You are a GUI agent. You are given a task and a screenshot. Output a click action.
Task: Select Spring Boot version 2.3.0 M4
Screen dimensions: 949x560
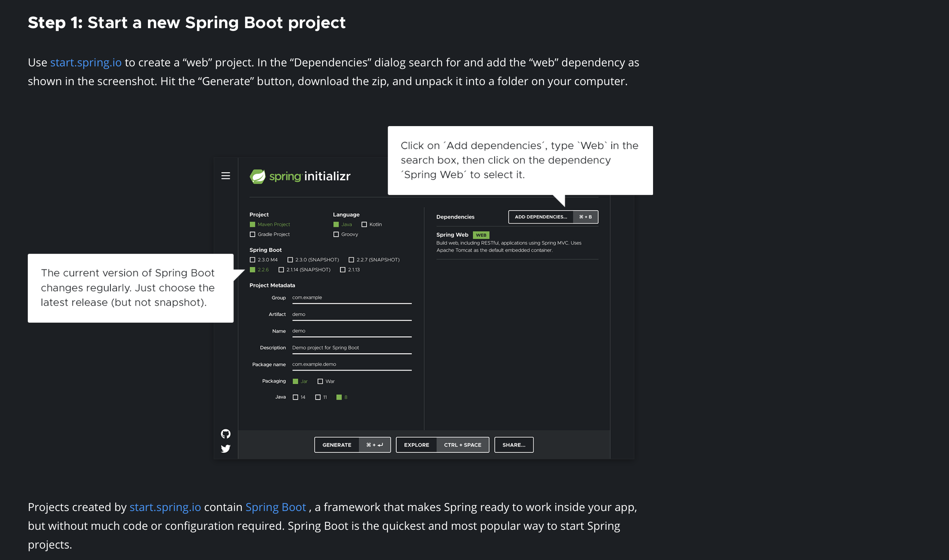253,260
